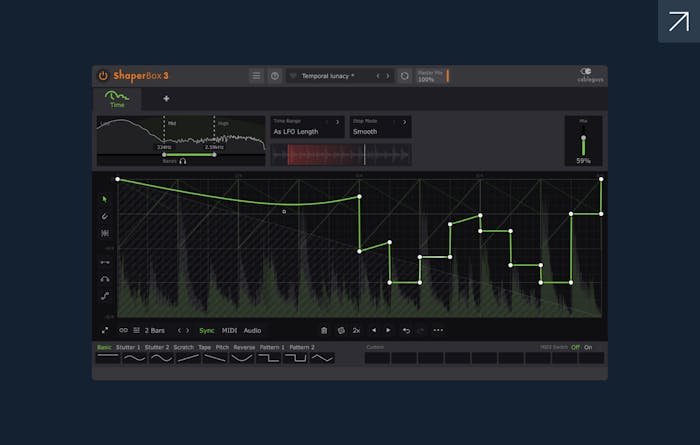
Task: Open the Time Range dropdown
Action: [307, 127]
